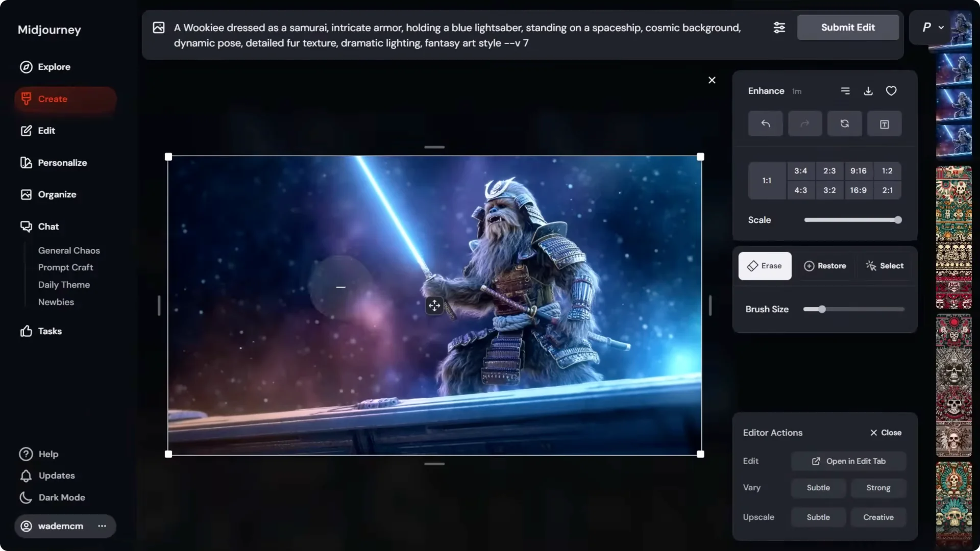Open the Newbies chat channel

click(56, 302)
